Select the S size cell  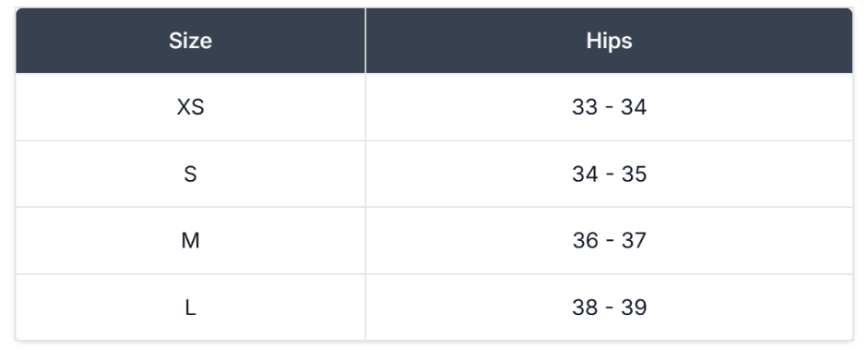190,174
